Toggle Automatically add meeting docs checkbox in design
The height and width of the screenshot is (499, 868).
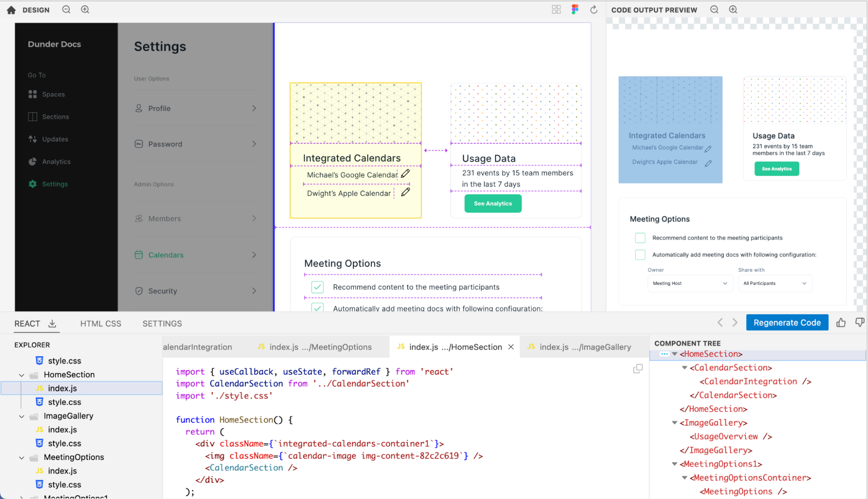317,308
